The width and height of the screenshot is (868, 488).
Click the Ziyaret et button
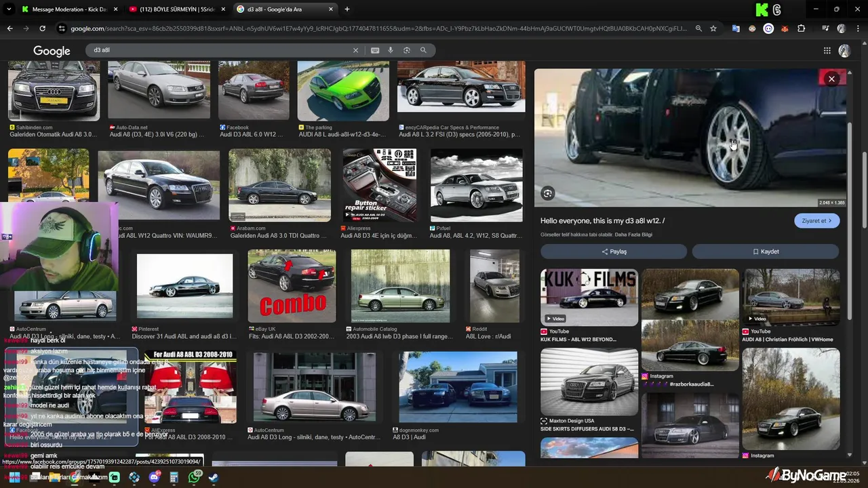(816, 221)
